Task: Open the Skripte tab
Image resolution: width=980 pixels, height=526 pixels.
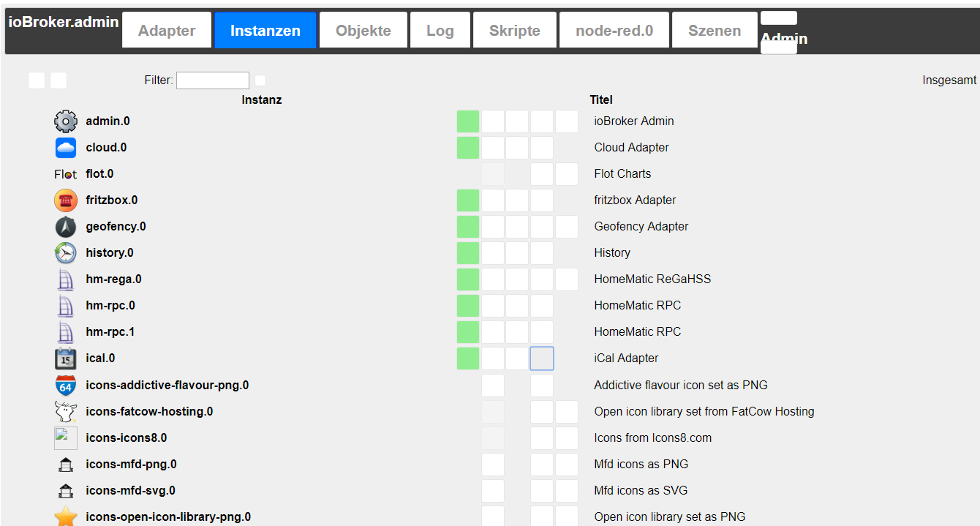Action: pyautogui.click(x=515, y=30)
